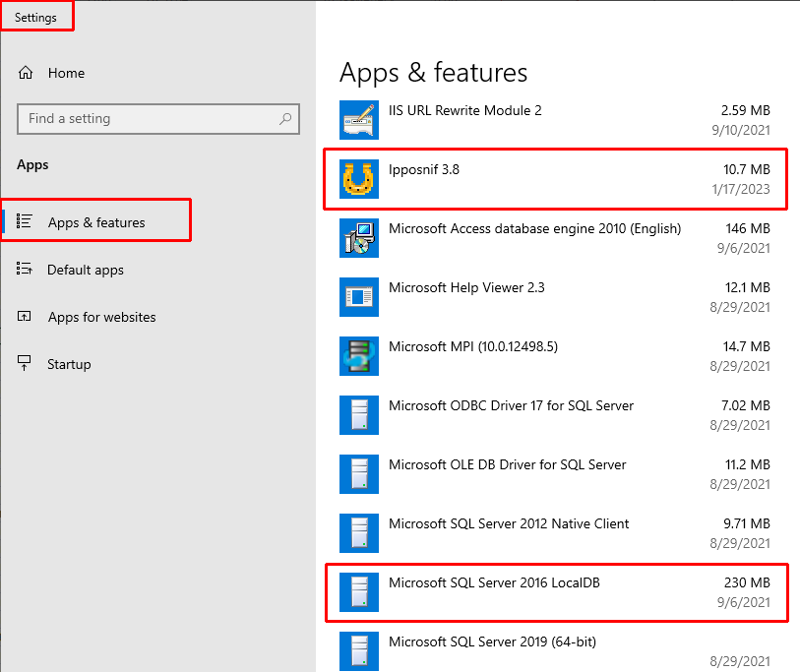800x672 pixels.
Task: Click the Microsoft Access database engine icon
Action: point(359,238)
